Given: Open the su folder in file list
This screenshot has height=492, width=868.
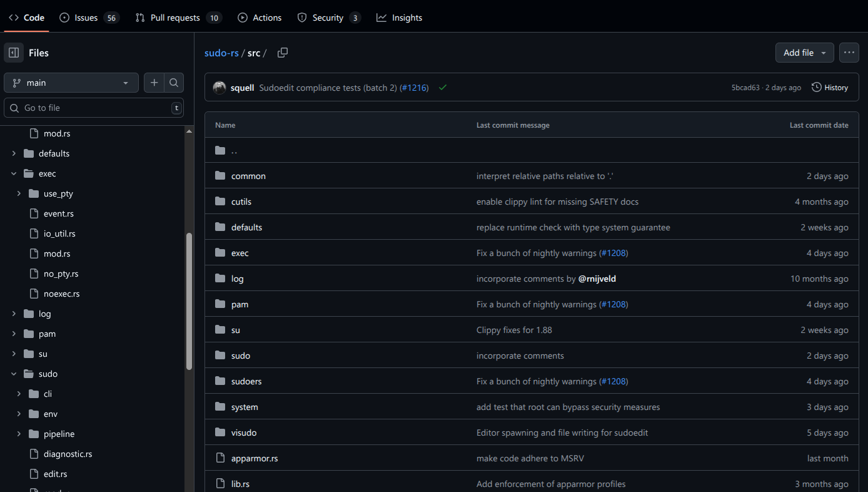Looking at the screenshot, I should point(236,330).
